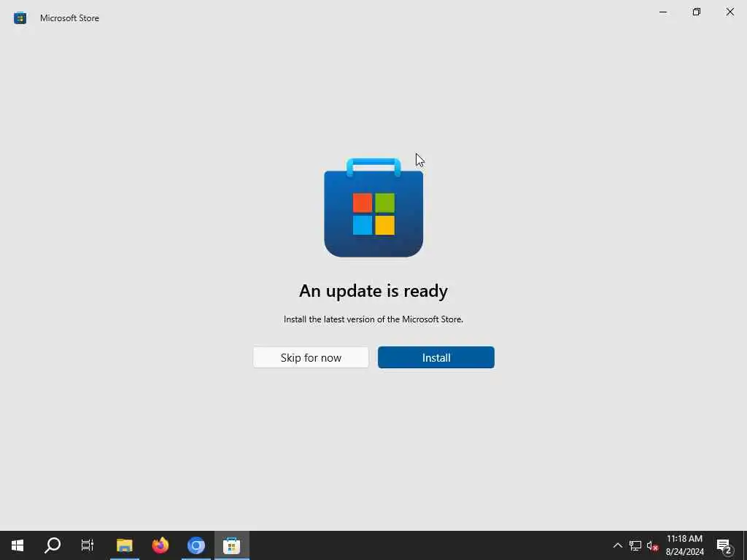Click the 'An update is ready' heading
The height and width of the screenshot is (560, 747).
coord(373,291)
